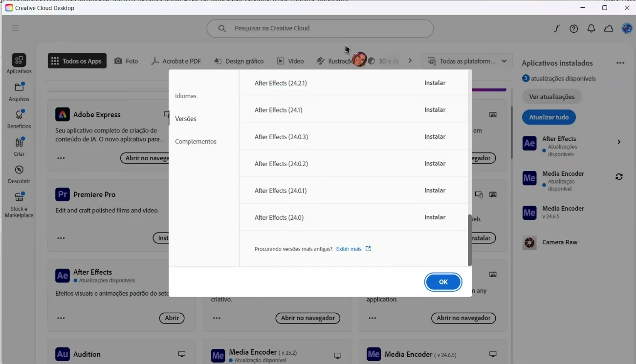Show more category tabs arrow

pyautogui.click(x=410, y=61)
